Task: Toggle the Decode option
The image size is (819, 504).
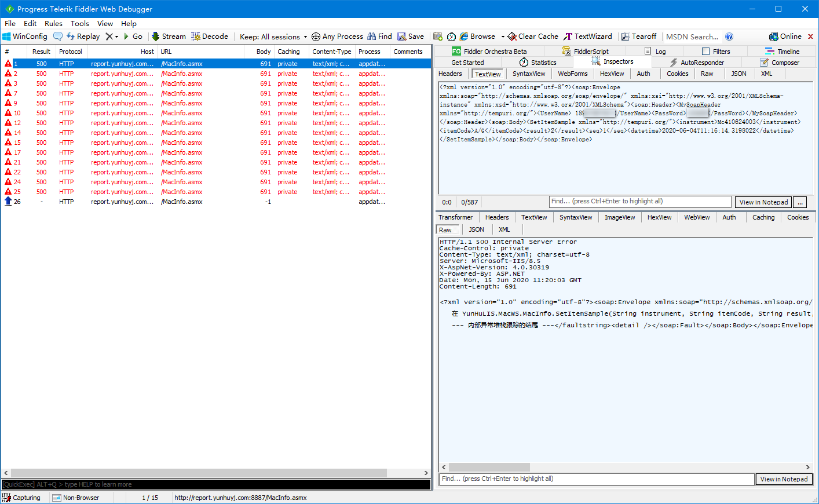Action: 210,36
